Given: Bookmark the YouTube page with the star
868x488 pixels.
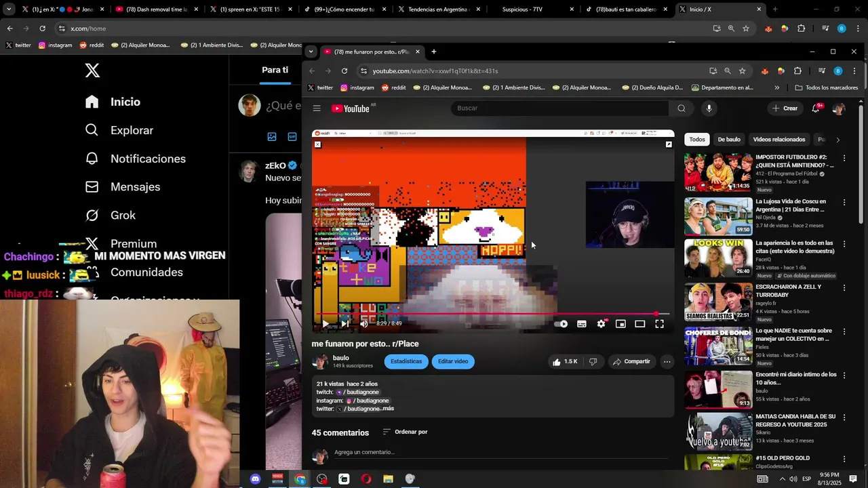Looking at the screenshot, I should (742, 71).
